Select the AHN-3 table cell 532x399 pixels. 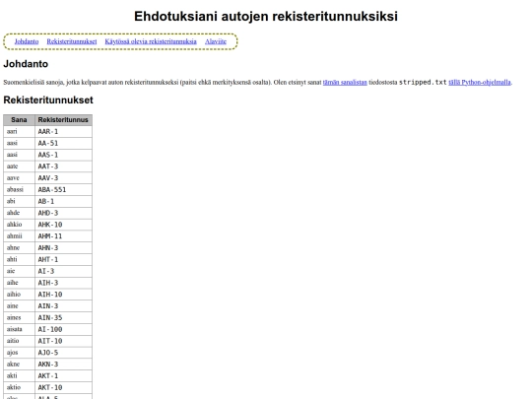[63, 247]
